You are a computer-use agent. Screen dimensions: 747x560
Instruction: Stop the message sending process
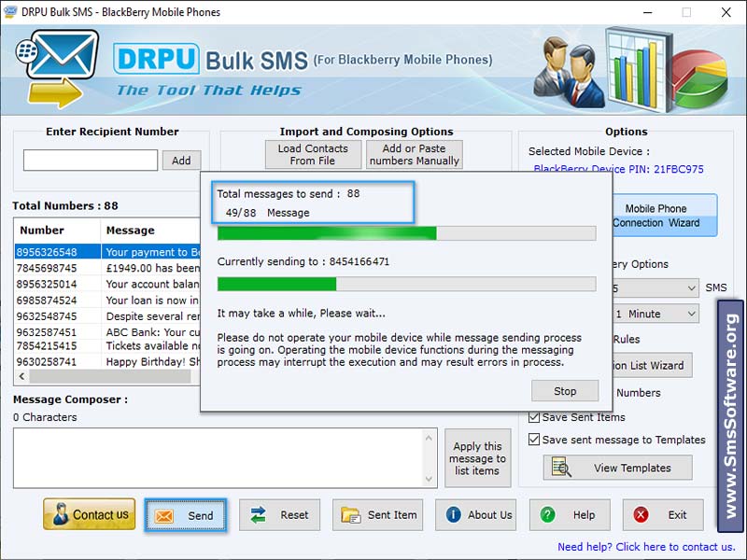(565, 390)
